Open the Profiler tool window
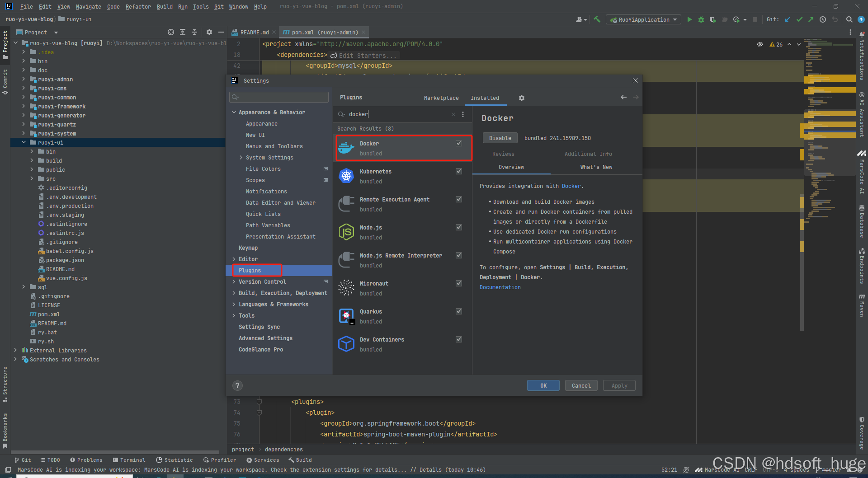868x478 pixels. point(220,460)
